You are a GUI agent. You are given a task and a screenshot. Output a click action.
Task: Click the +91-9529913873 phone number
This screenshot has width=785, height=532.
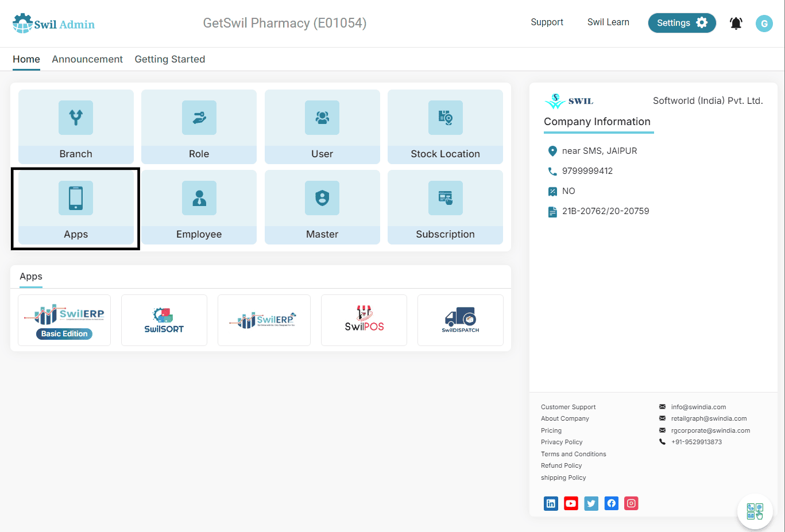point(696,442)
